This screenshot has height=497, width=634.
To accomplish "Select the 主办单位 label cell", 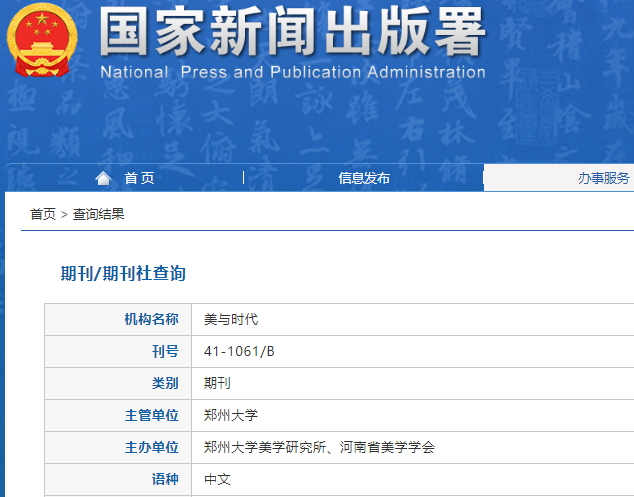I will (118, 447).
